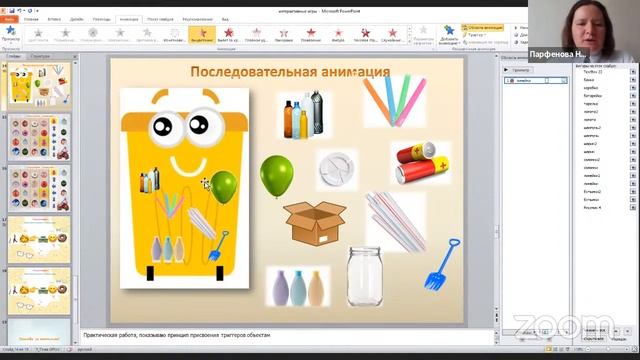Open 'Параметры эффектов' effect options

[423, 35]
